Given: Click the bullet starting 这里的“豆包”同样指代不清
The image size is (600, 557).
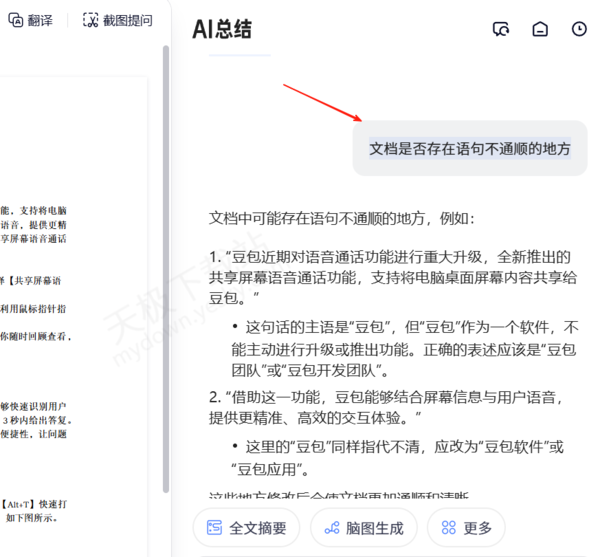Looking at the screenshot, I should (397, 458).
